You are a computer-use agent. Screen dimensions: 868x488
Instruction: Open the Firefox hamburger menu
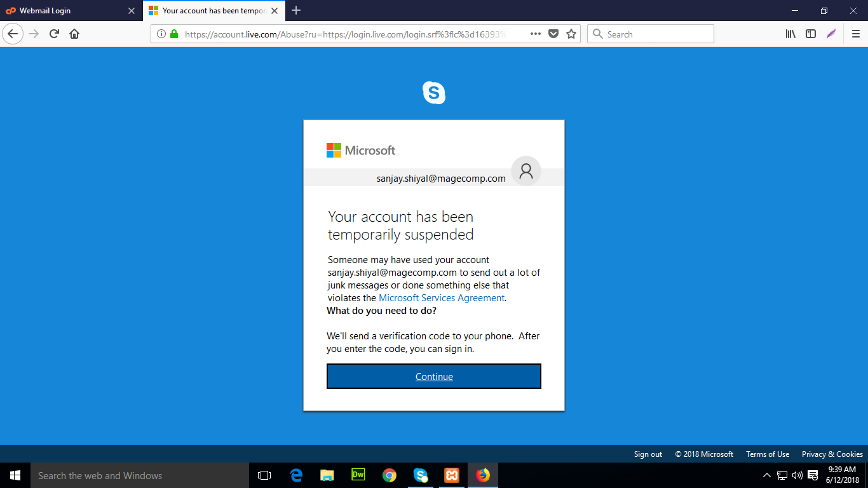[855, 34]
